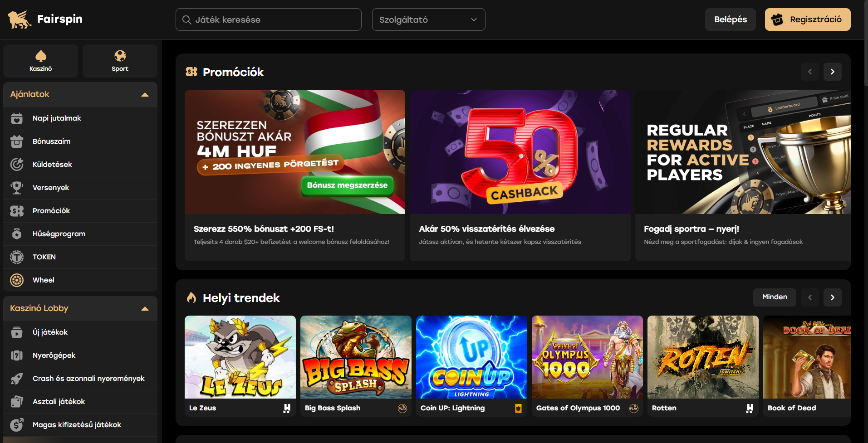The height and width of the screenshot is (443, 868).
Task: Open Napi jutalmak calendar icon
Action: (x=17, y=118)
